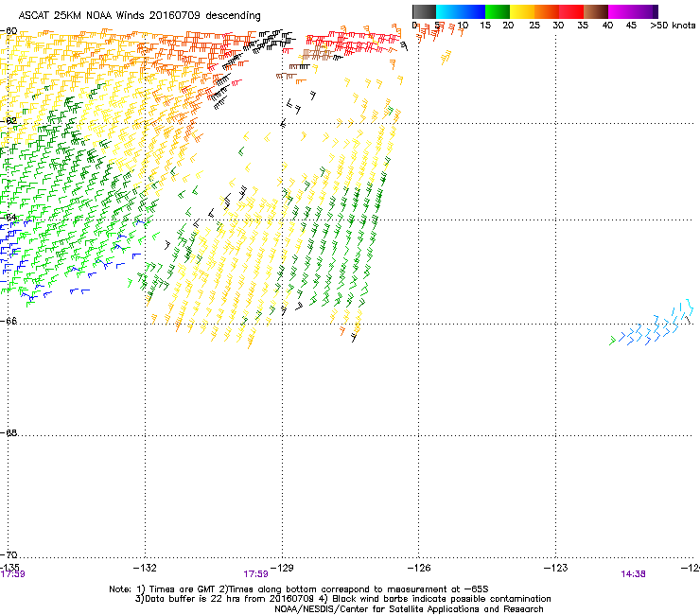The image size is (700, 615).
Task: Click the dark purple >50 knots swatch
Action: point(656,11)
